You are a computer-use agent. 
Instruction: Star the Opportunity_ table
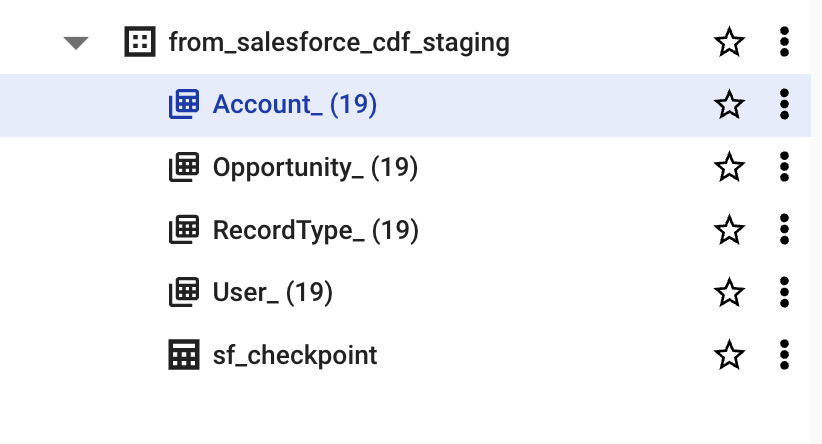coord(729,167)
